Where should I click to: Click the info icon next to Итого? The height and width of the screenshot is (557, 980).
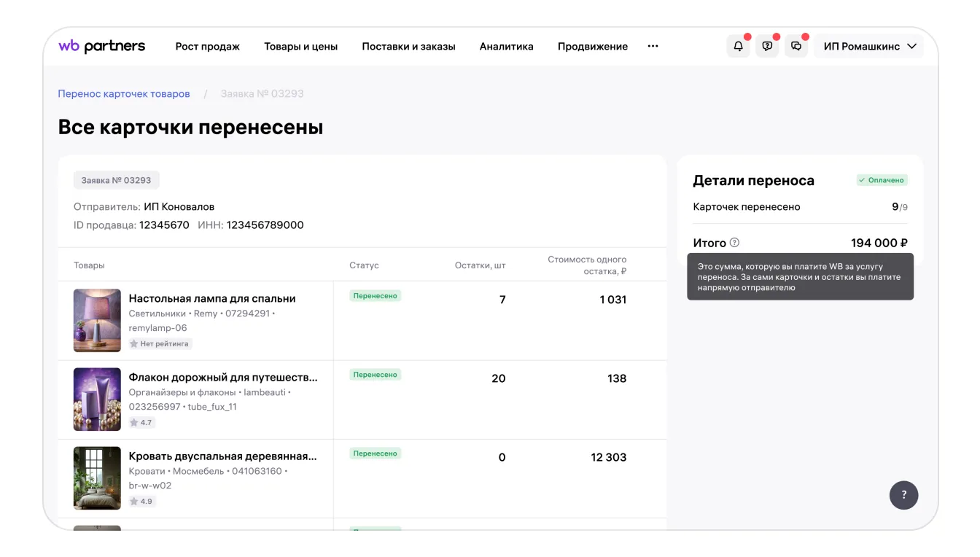coord(734,243)
